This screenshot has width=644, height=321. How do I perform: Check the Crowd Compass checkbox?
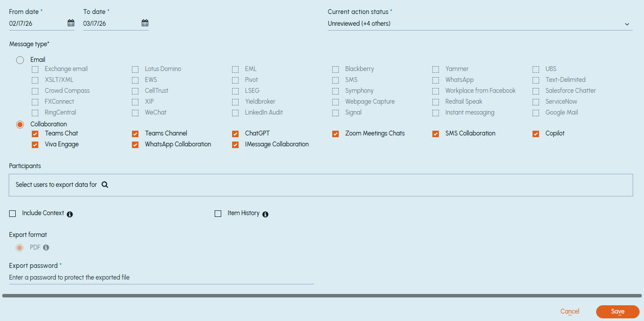click(35, 92)
